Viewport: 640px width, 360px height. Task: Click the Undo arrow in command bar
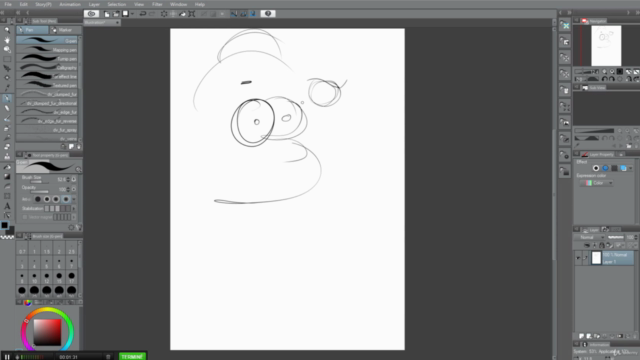click(x=143, y=14)
